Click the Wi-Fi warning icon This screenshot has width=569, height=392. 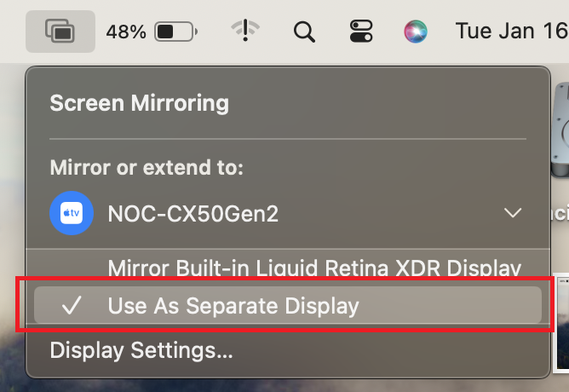(245, 32)
